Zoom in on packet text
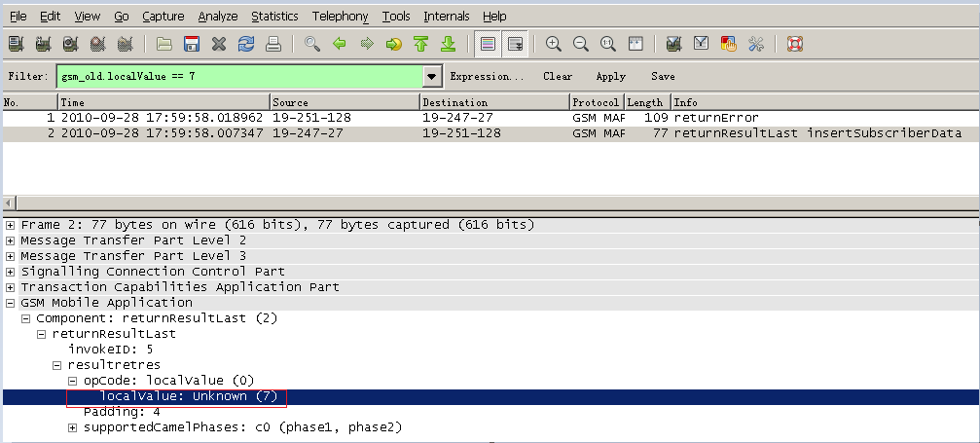 tap(553, 44)
